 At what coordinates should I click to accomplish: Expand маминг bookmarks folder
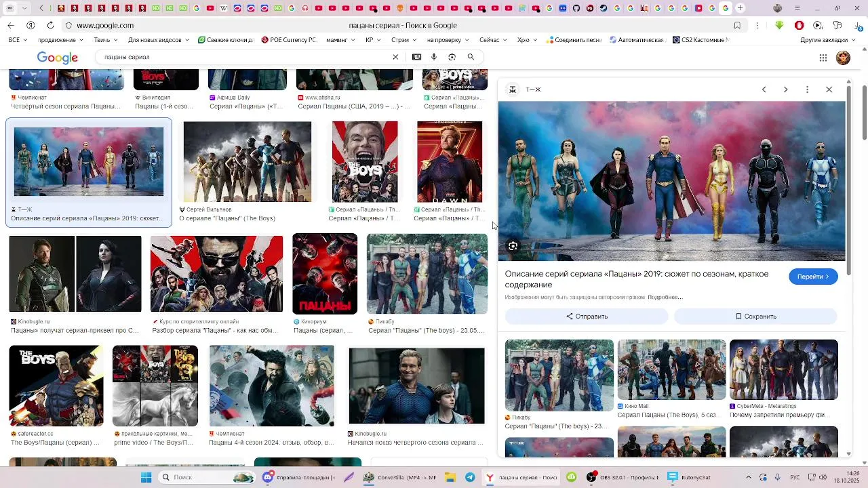tap(340, 40)
